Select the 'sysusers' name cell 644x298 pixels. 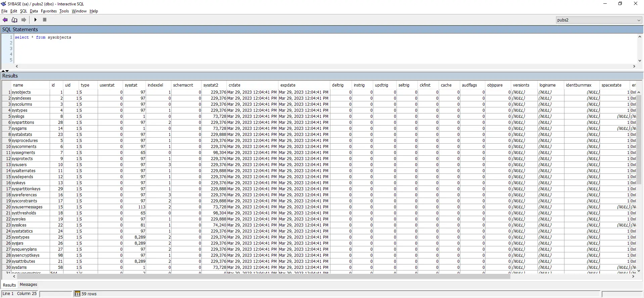(x=31, y=165)
